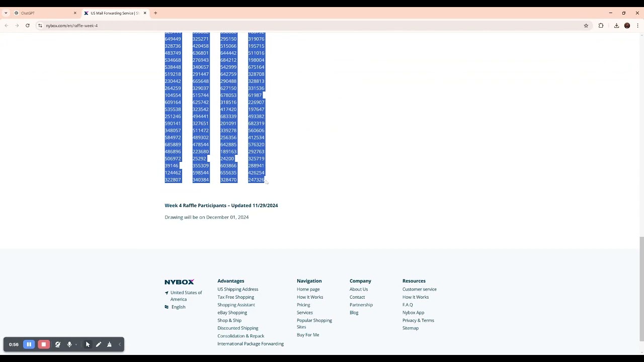Open the US Shipping Address link

(x=237, y=289)
